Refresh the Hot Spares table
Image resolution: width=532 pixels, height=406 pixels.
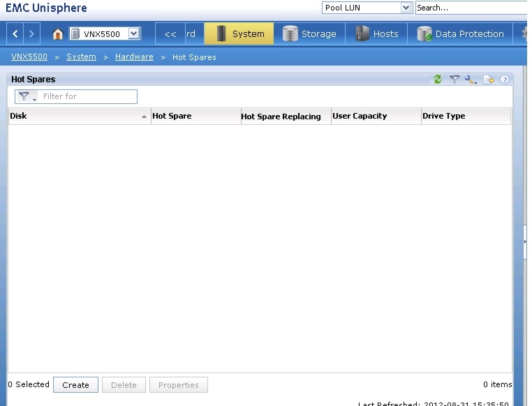click(x=438, y=80)
